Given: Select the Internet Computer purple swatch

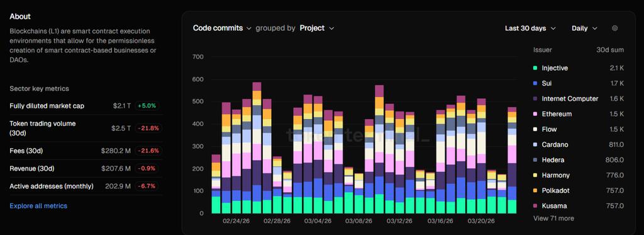Looking at the screenshot, I should tap(535, 99).
